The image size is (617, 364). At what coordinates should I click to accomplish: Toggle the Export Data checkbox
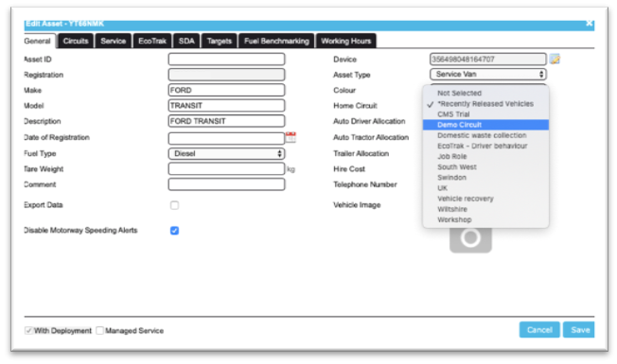tap(174, 205)
